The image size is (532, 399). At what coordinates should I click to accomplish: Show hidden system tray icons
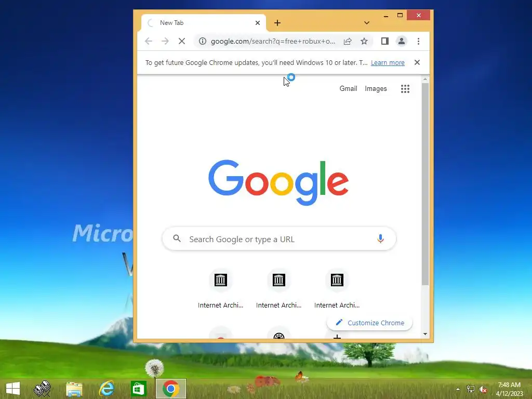[x=458, y=389]
